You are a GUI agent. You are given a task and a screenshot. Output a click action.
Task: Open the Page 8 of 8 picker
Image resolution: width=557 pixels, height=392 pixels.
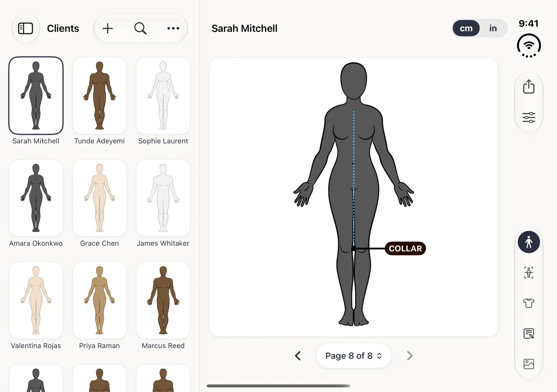(x=354, y=356)
